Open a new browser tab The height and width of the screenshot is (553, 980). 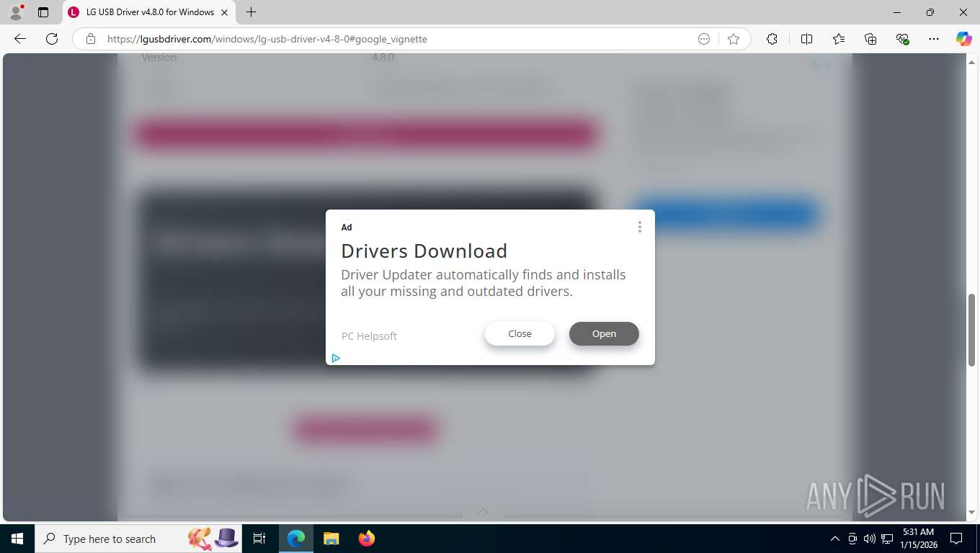point(251,12)
